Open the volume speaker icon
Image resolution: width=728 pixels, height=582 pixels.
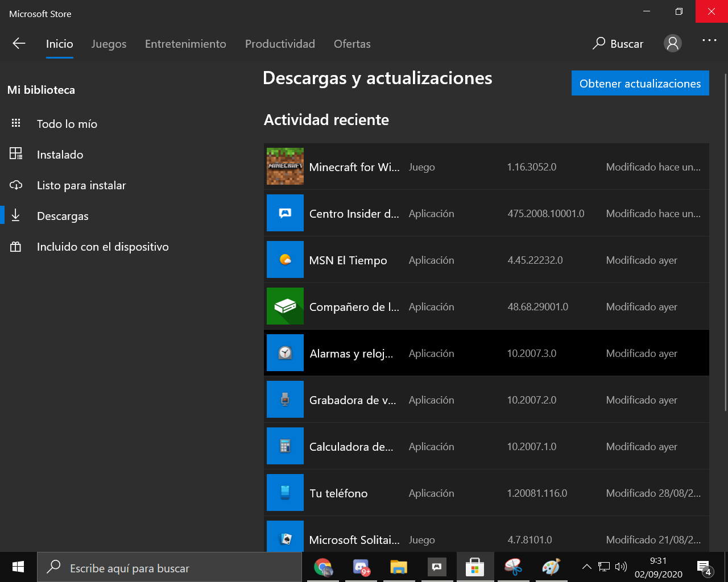[621, 567]
